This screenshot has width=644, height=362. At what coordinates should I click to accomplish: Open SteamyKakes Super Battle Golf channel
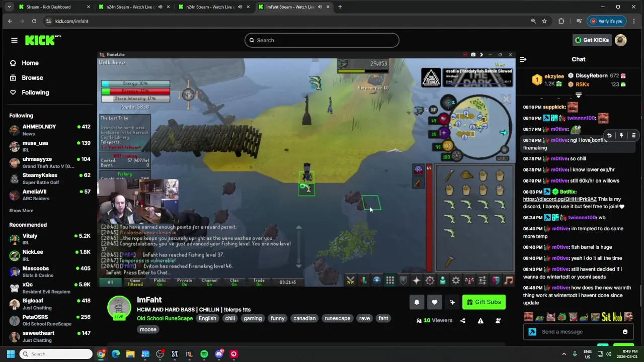pyautogui.click(x=49, y=178)
